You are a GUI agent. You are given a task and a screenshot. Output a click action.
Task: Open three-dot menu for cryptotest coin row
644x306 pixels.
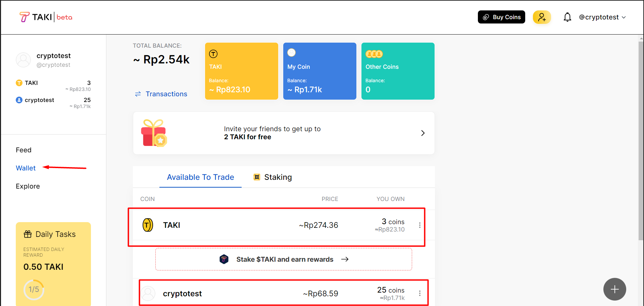click(419, 293)
